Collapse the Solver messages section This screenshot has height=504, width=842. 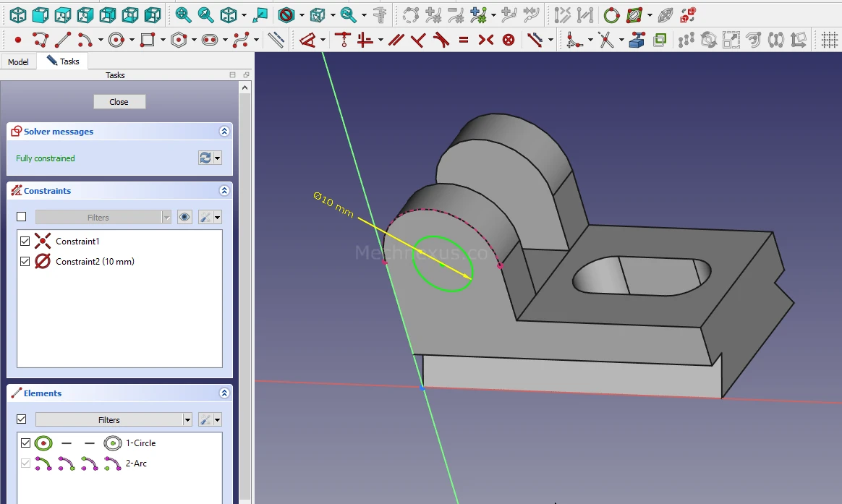(x=224, y=132)
